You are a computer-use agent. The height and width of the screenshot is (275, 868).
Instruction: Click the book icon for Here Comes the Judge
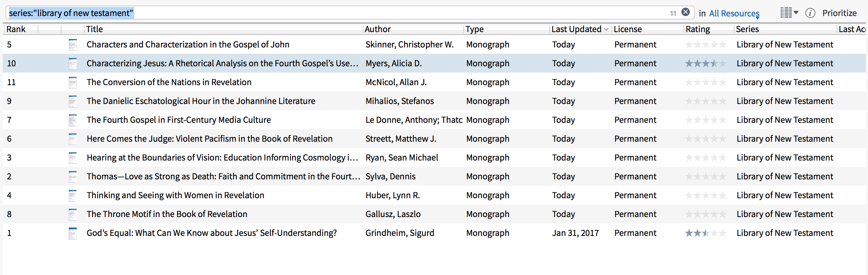pyautogui.click(x=73, y=139)
